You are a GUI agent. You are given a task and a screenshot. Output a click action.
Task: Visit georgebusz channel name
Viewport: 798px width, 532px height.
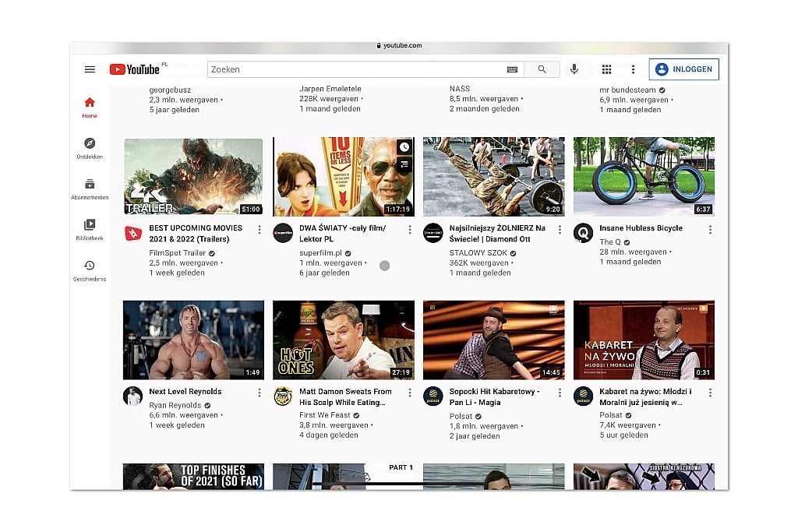tap(170, 90)
